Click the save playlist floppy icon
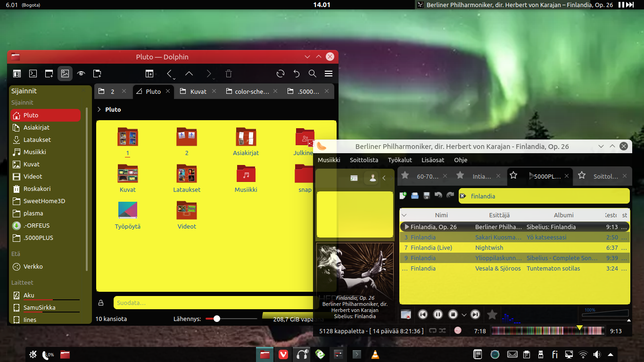This screenshot has height=362, width=644. click(427, 195)
